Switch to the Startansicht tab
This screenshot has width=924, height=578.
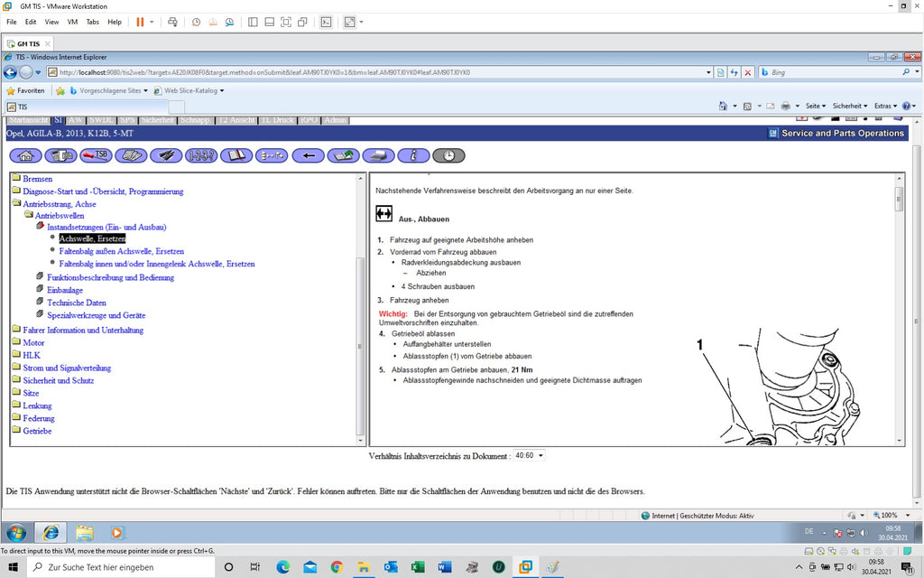[x=28, y=120]
